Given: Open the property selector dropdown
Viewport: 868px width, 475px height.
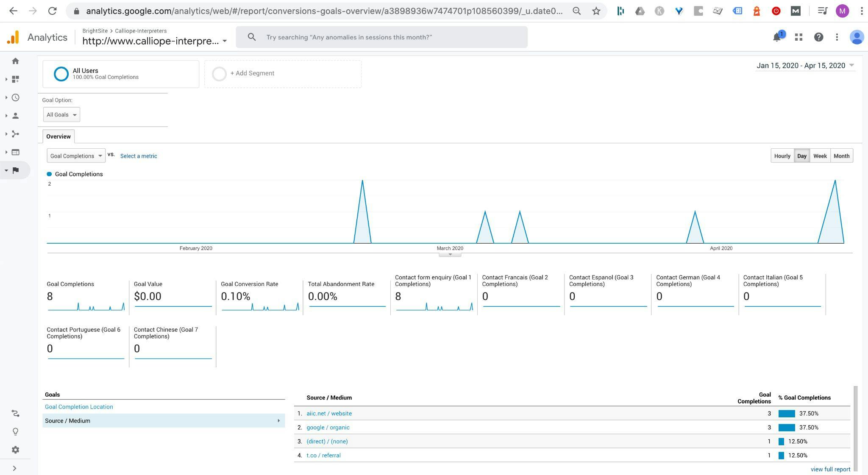Looking at the screenshot, I should (x=155, y=41).
